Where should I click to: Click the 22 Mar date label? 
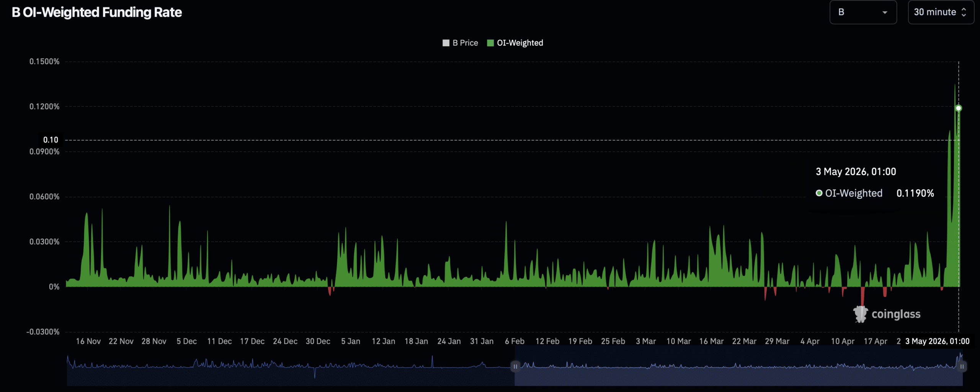point(744,341)
